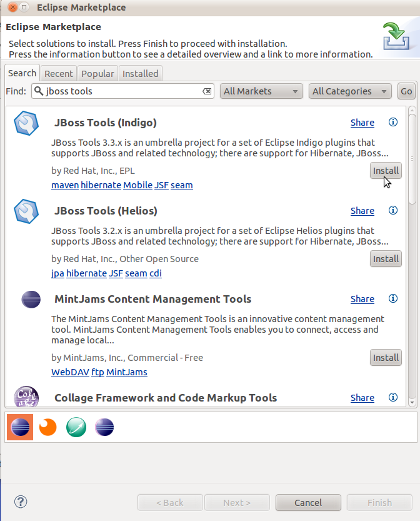The height and width of the screenshot is (521, 420).
Task: Open the Recent tab
Action: click(59, 74)
